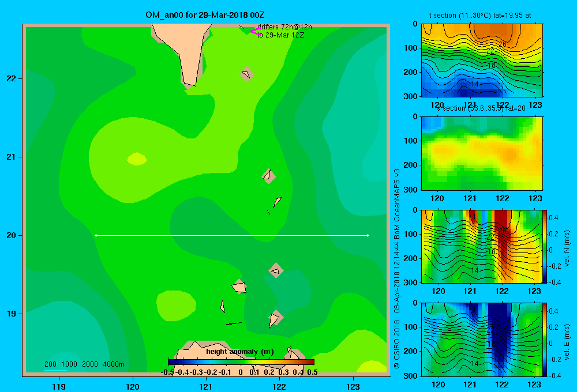Viewport: 577px width, 392px height.
Task: Click the yellow patch in the bottom-right map corner
Action: point(372,366)
